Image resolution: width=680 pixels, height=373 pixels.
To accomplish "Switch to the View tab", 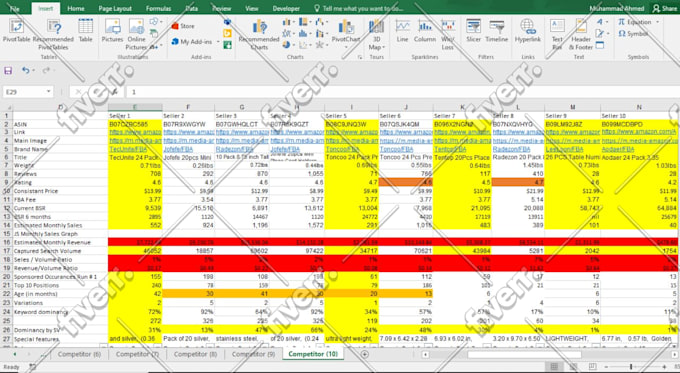I will [x=252, y=8].
